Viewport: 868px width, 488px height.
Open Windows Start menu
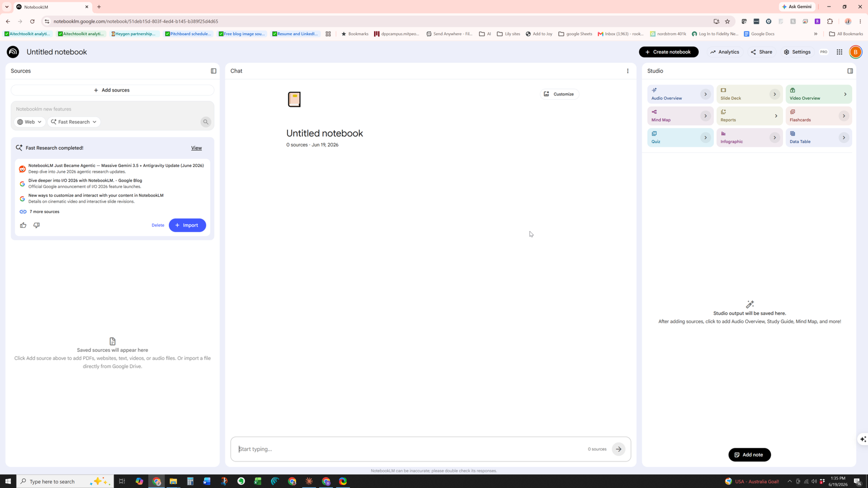click(8, 481)
